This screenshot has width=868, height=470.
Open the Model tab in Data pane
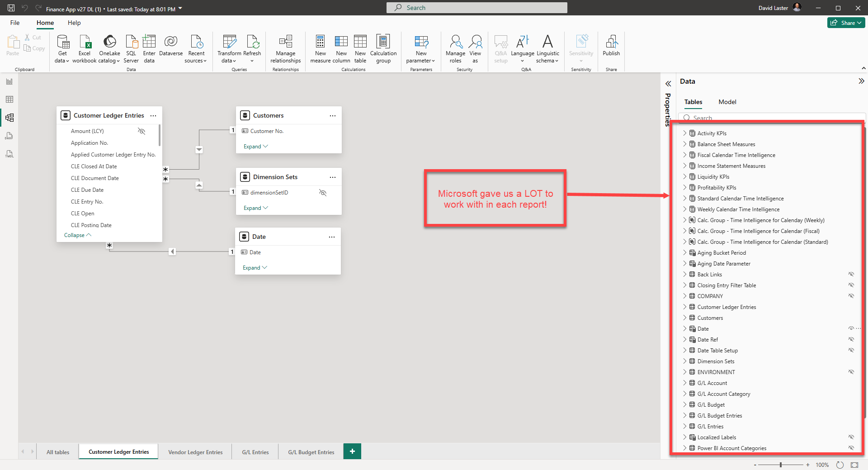point(727,102)
